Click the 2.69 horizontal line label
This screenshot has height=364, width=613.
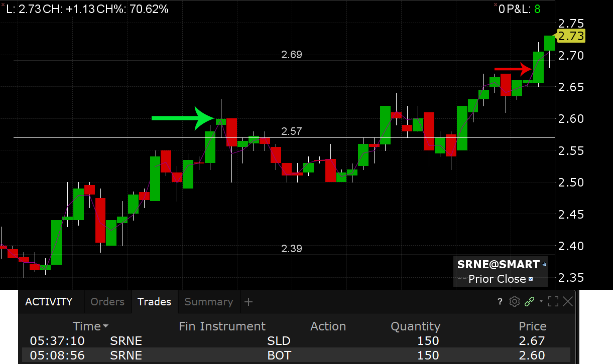point(292,55)
